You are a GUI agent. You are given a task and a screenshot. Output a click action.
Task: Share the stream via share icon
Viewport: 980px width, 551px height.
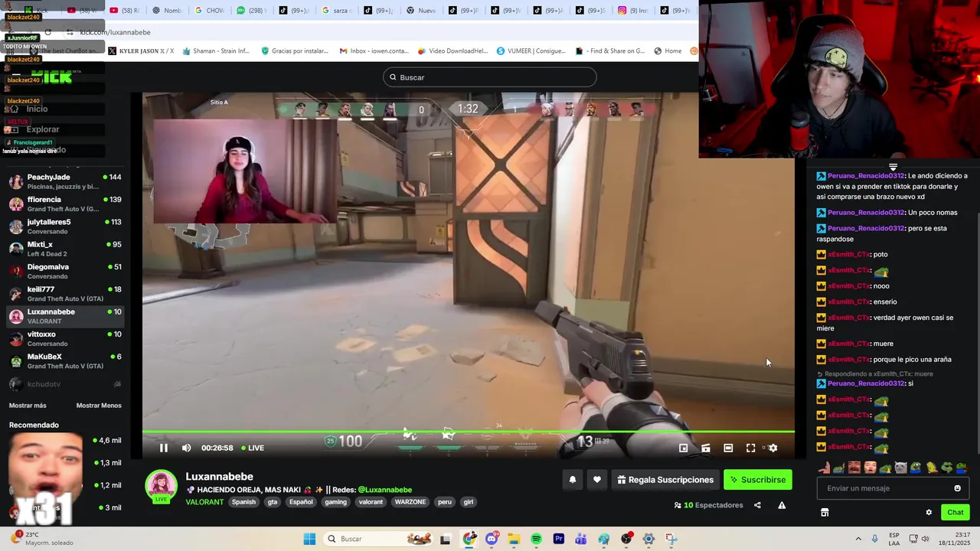[757, 505]
